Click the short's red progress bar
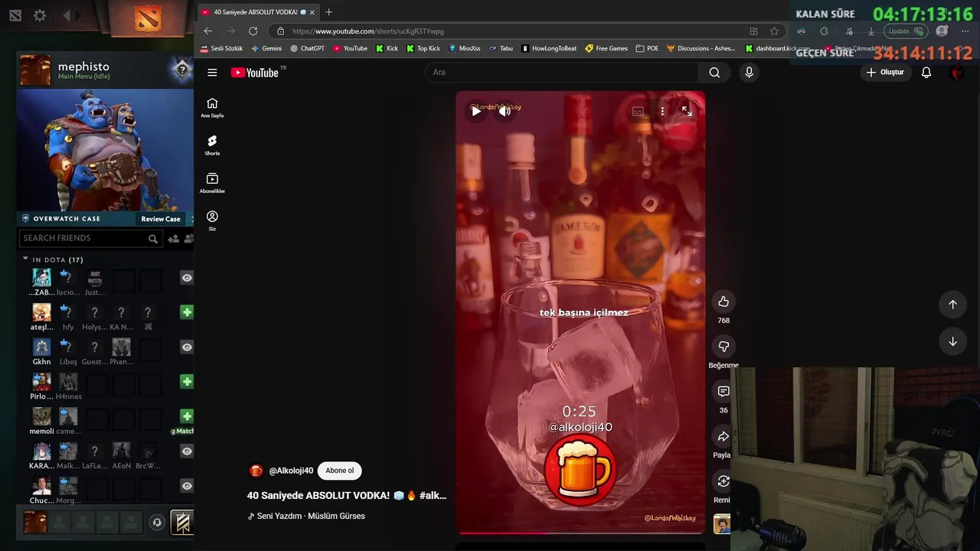Viewport: 980px width, 551px height. click(580, 533)
